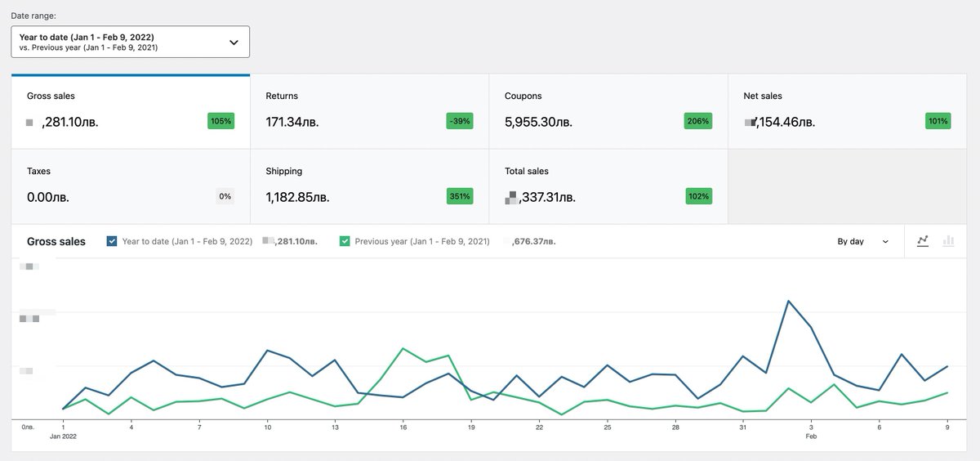Click the Feb axis label
Image resolution: width=980 pixels, height=461 pixels.
coord(811,436)
